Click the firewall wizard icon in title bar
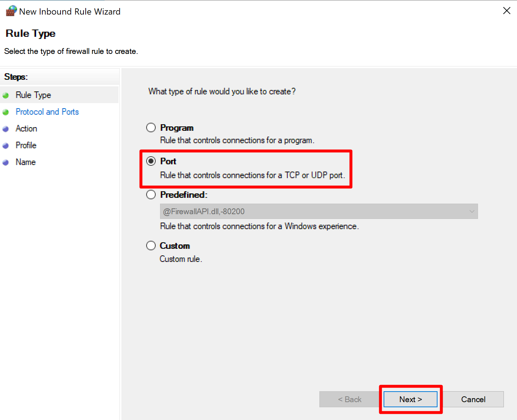 11,11
